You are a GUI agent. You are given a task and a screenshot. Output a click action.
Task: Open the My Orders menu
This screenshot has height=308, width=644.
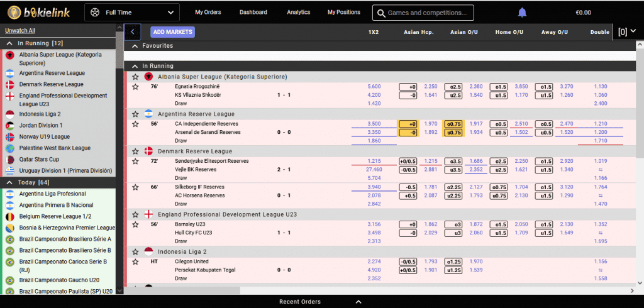tap(208, 12)
